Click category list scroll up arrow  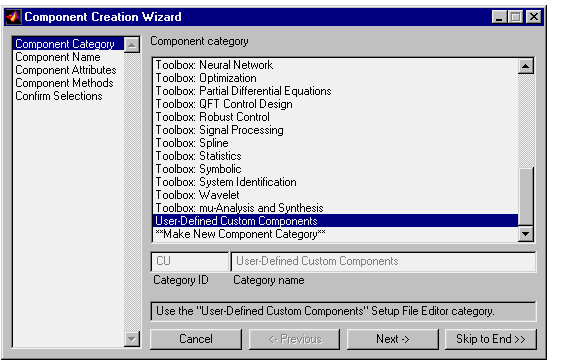click(526, 66)
